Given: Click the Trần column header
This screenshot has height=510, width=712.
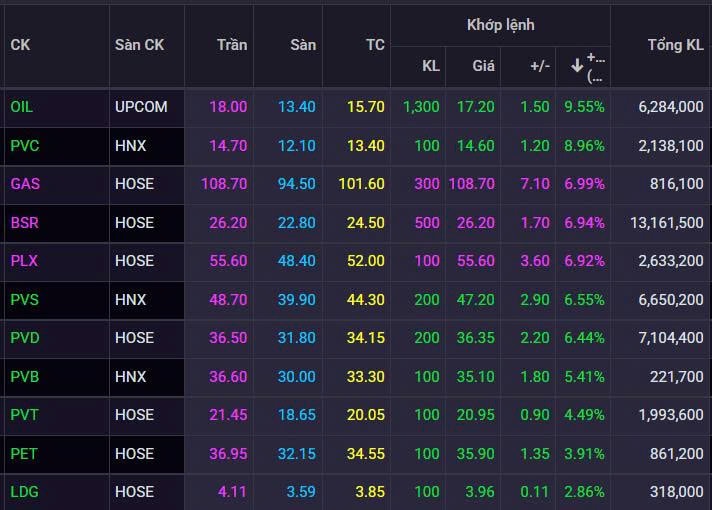Looking at the screenshot, I should click(231, 45).
